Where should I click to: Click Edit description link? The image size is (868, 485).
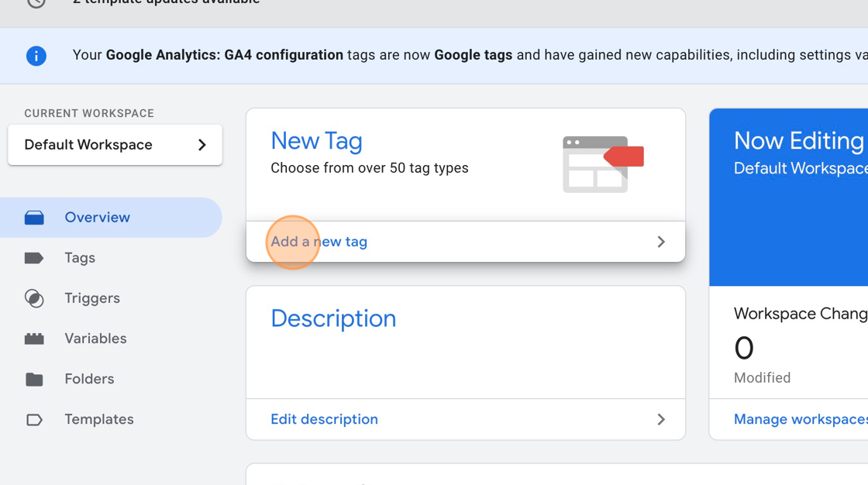coord(324,419)
